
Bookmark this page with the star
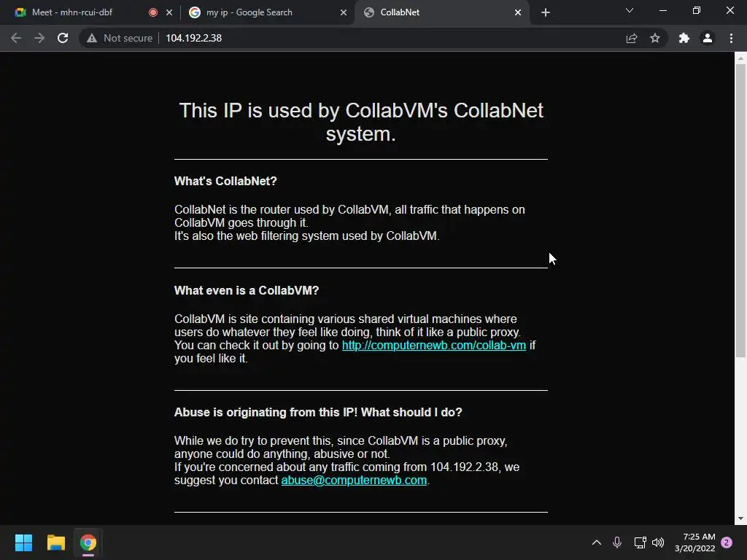(655, 38)
